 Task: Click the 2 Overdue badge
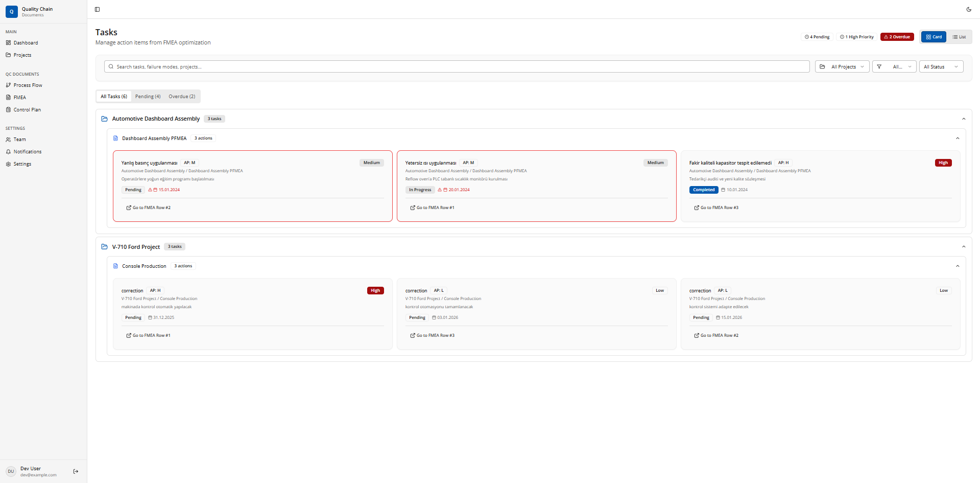click(897, 36)
